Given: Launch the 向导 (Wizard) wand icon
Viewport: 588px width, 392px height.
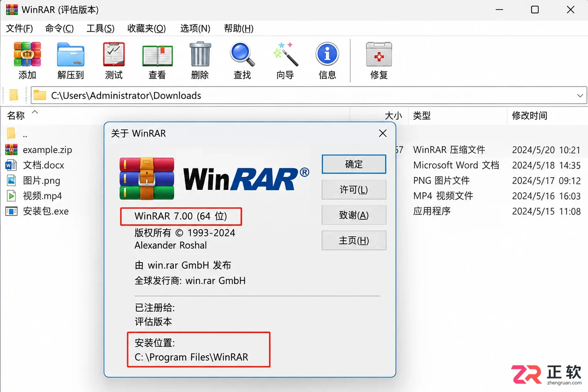Looking at the screenshot, I should click(285, 54).
